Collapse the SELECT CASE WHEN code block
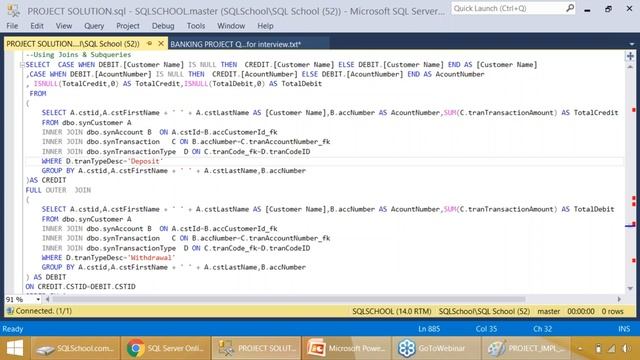This screenshot has width=640, height=360. (x=22, y=64)
